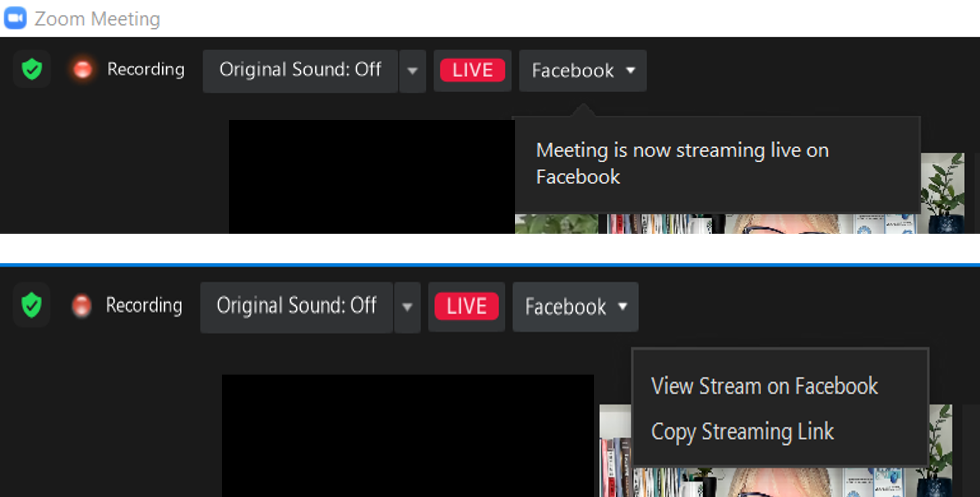This screenshot has width=980, height=497.
Task: Click the red recording dot in upper screenshot
Action: point(82,69)
